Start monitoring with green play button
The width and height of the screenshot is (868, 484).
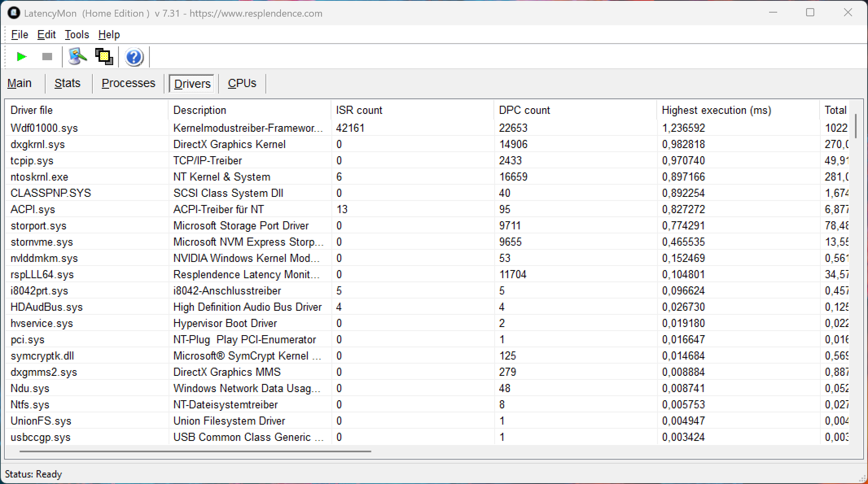pyautogui.click(x=21, y=57)
